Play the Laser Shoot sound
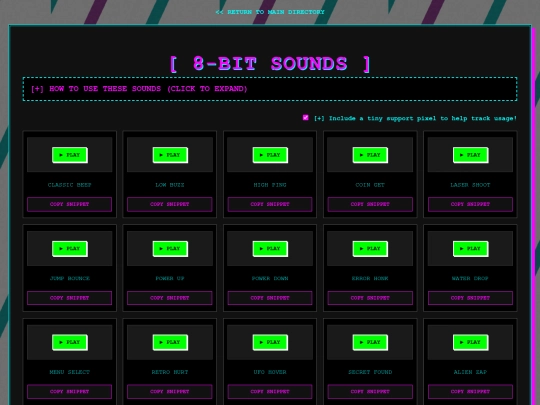 click(470, 155)
